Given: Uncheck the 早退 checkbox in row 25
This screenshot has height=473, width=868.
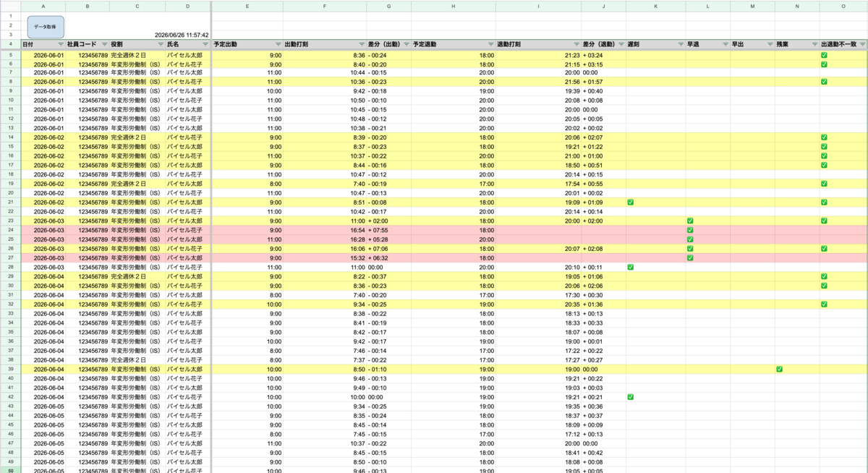Looking at the screenshot, I should coord(690,239).
